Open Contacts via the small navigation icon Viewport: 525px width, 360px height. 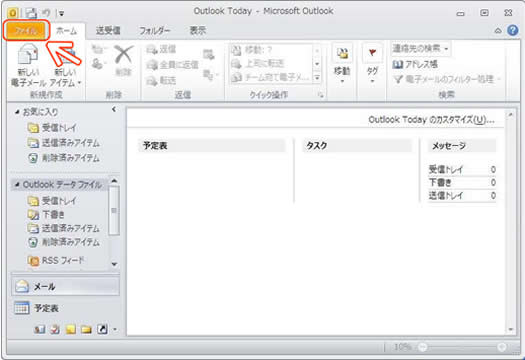pos(40,330)
